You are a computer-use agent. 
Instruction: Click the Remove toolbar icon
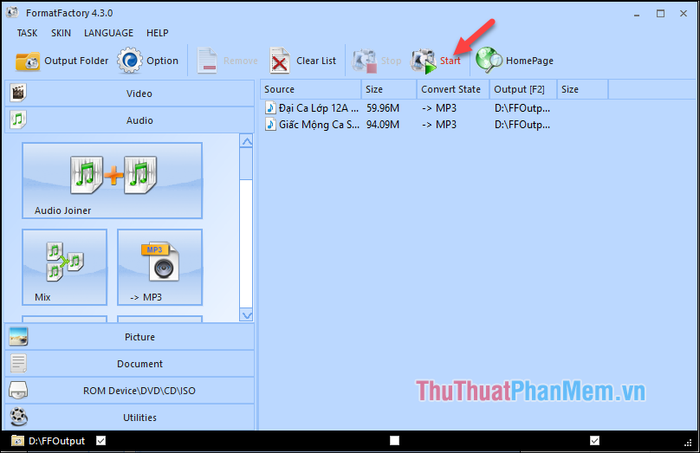[x=207, y=61]
